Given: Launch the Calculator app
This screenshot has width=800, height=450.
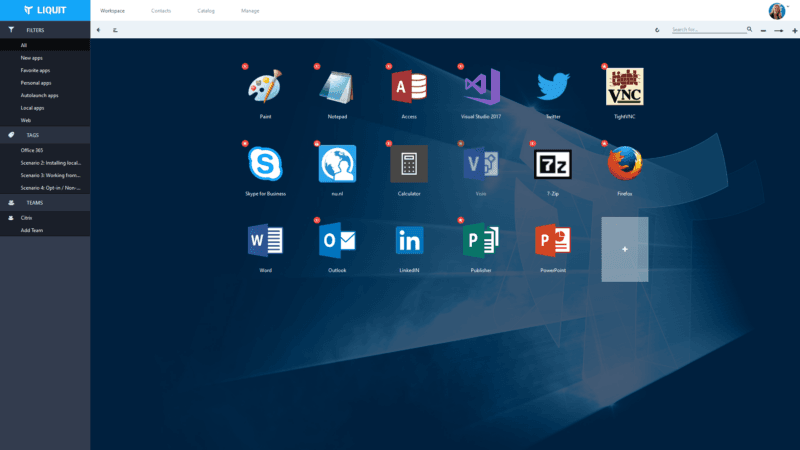Looking at the screenshot, I should [x=409, y=164].
